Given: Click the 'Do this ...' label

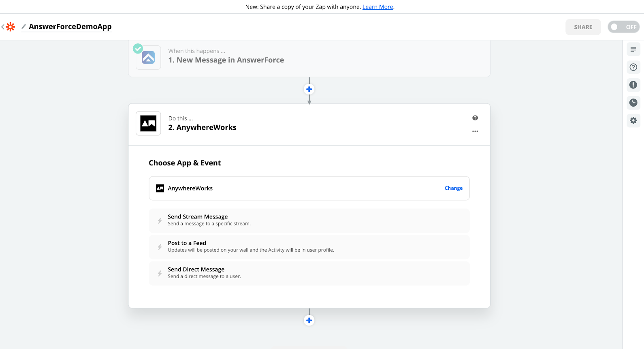Looking at the screenshot, I should click(180, 118).
